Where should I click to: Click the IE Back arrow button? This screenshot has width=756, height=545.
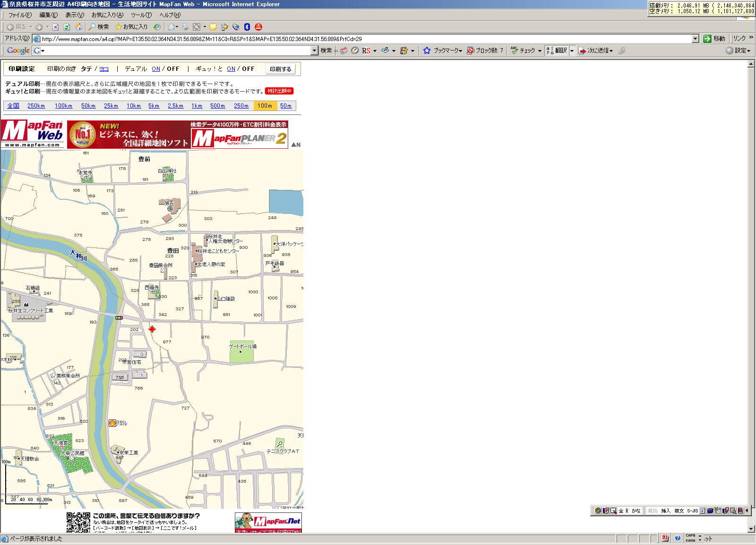(16, 27)
